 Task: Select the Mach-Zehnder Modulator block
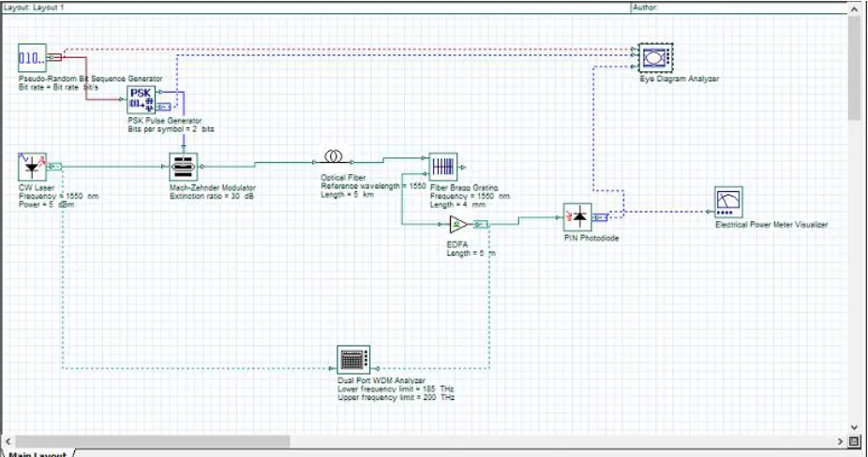[183, 167]
